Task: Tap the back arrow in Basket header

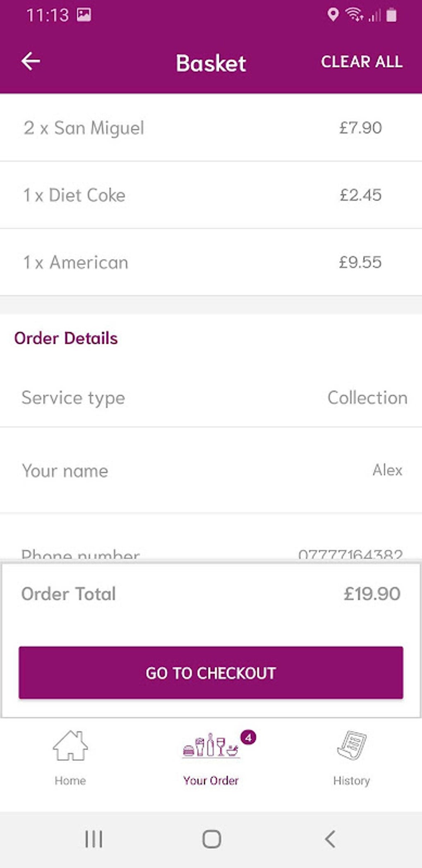Action: tap(31, 62)
